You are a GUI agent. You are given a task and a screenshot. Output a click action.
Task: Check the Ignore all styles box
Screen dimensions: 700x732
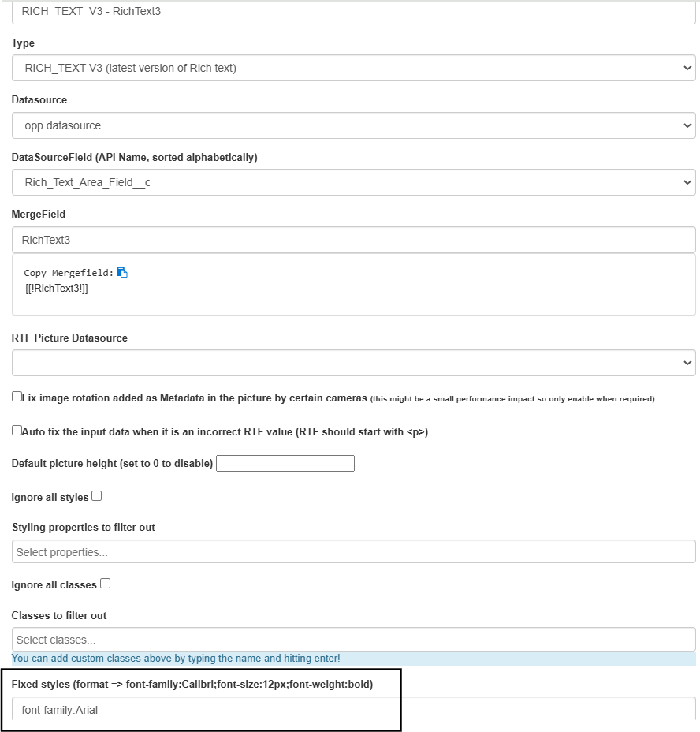[97, 496]
